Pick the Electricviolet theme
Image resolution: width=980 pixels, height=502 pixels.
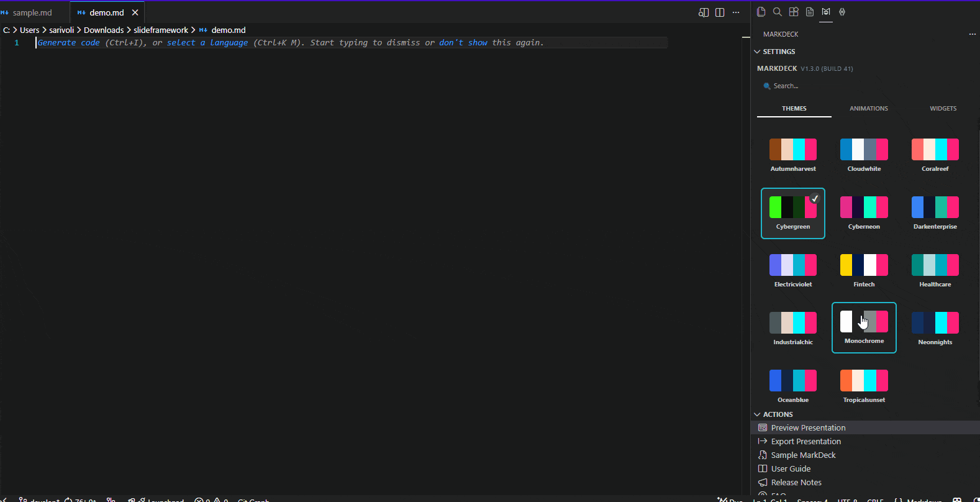(x=793, y=271)
